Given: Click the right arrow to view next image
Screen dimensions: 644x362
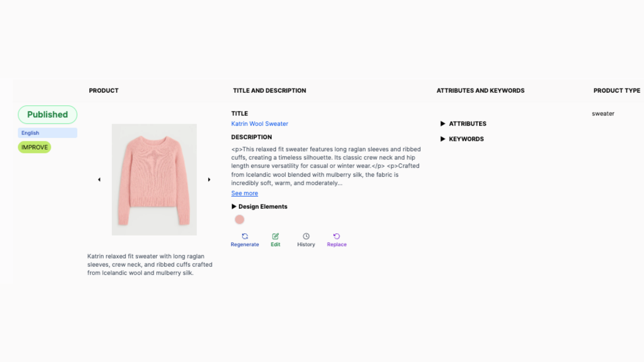Looking at the screenshot, I should point(209,179).
